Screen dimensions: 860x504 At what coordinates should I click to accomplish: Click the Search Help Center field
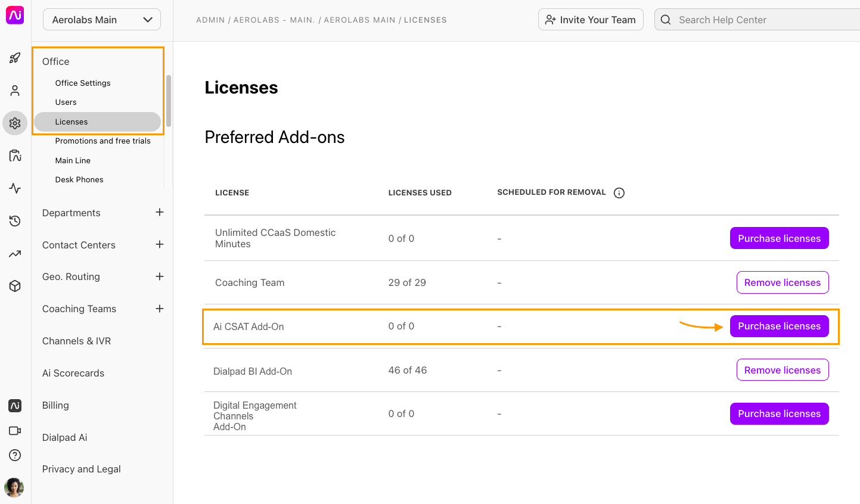click(x=757, y=20)
